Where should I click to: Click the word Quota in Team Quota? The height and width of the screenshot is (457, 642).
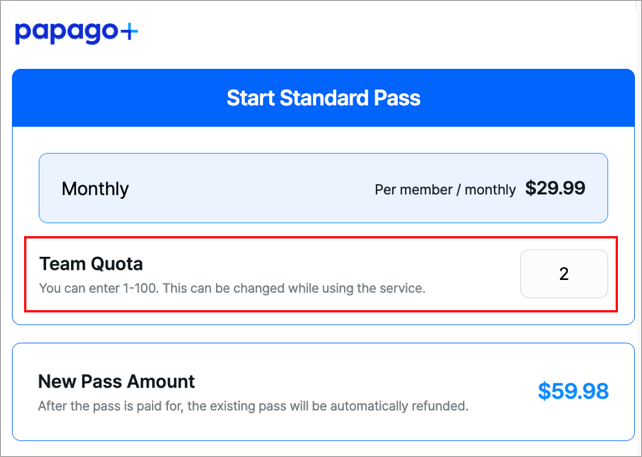pos(115,264)
